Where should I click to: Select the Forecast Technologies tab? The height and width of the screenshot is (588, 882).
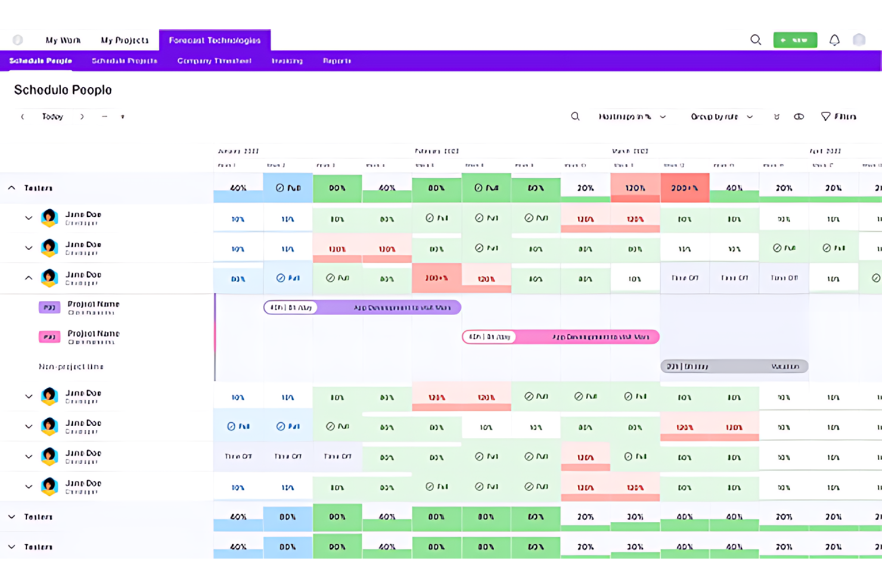tap(215, 40)
